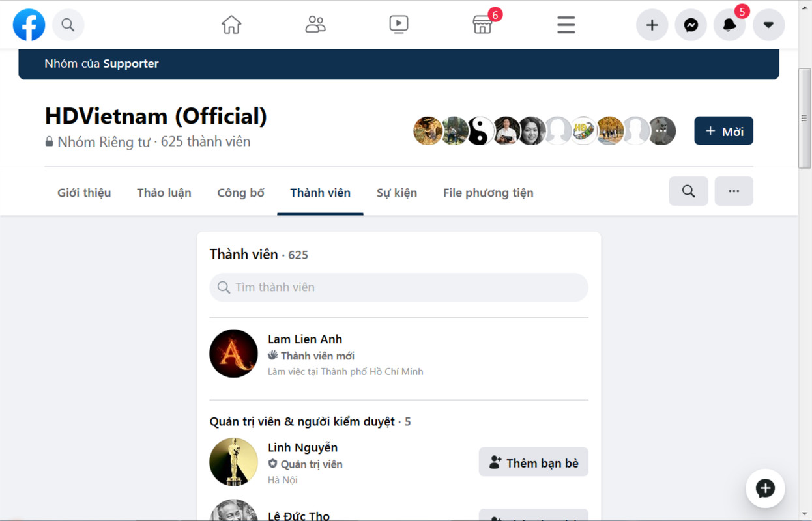812x521 pixels.
Task: Click Làm việc tại Thành phố Hồ Chí Minh text
Action: pyautogui.click(x=345, y=372)
